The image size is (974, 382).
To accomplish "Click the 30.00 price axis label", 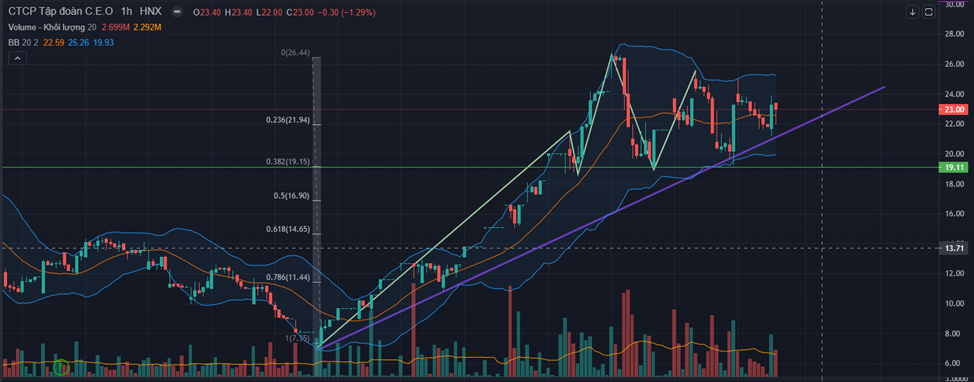I will (x=954, y=4).
